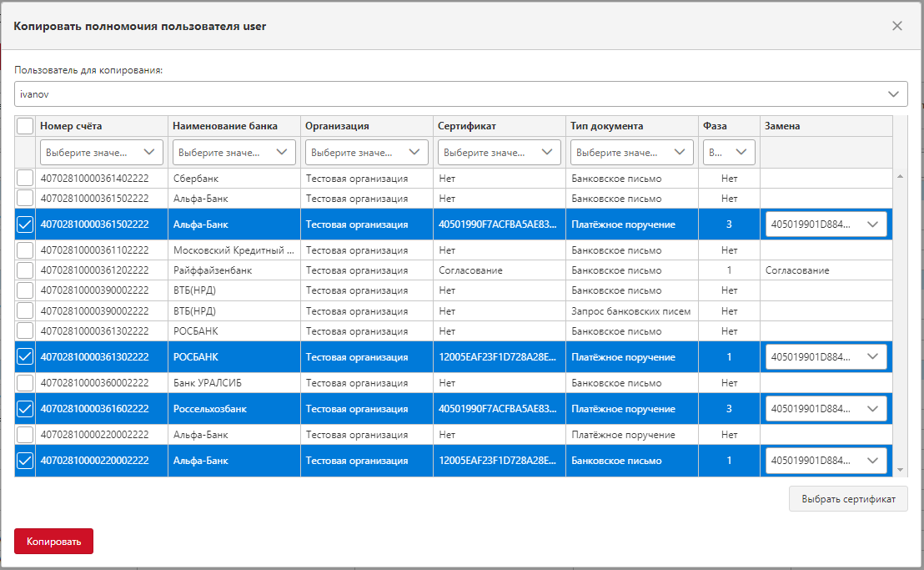Open the Номер счёта filter dropdown
This screenshot has height=570, width=924.
[101, 153]
